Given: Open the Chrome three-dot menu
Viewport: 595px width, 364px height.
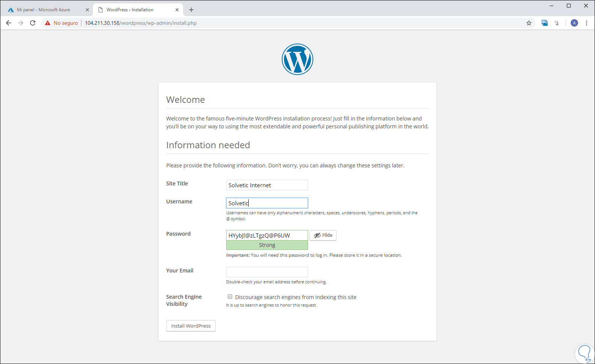Looking at the screenshot, I should tap(586, 23).
